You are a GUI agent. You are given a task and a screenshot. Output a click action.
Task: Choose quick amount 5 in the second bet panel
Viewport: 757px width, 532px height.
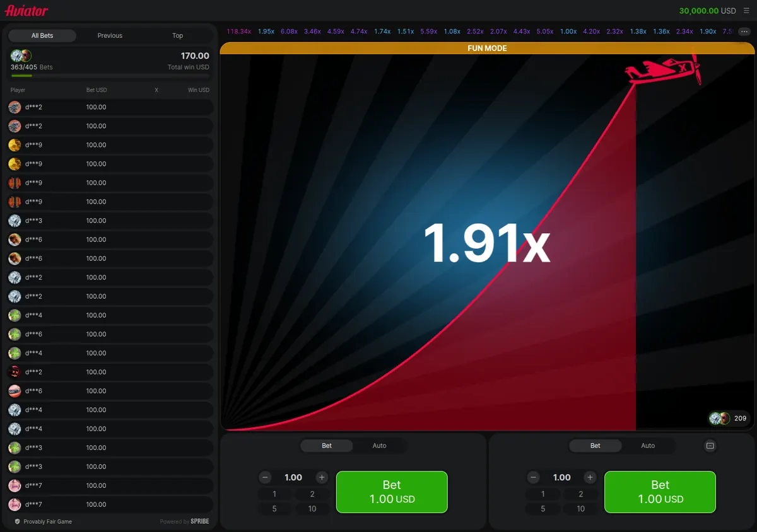click(x=543, y=509)
